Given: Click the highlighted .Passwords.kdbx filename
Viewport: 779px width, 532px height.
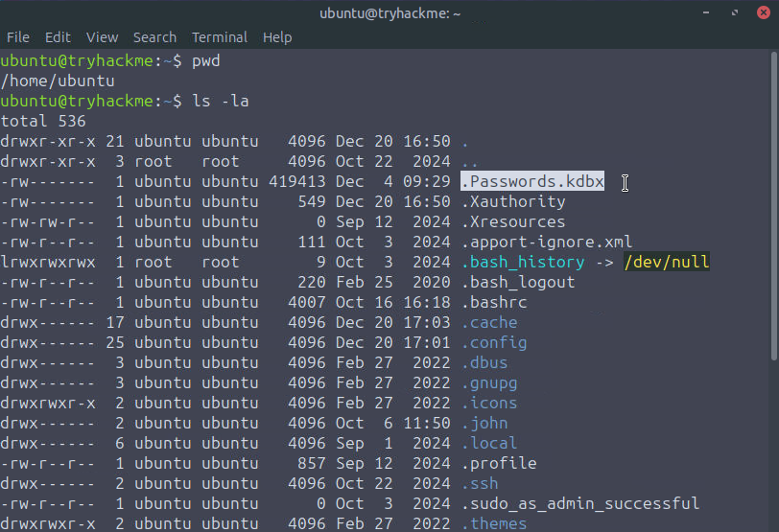Looking at the screenshot, I should [x=531, y=182].
